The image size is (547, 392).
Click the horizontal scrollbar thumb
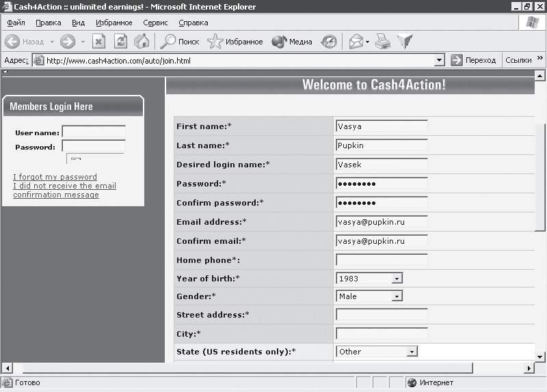[248, 368]
